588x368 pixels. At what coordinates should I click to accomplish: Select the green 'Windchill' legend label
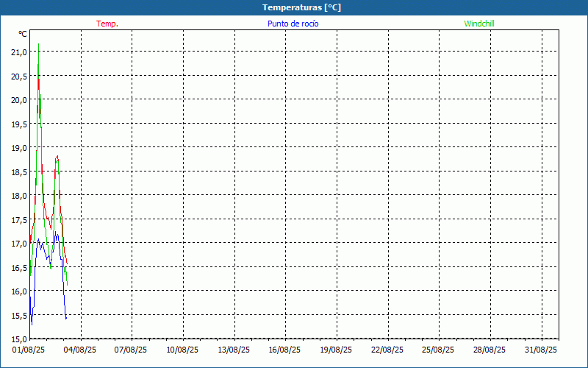(x=479, y=24)
